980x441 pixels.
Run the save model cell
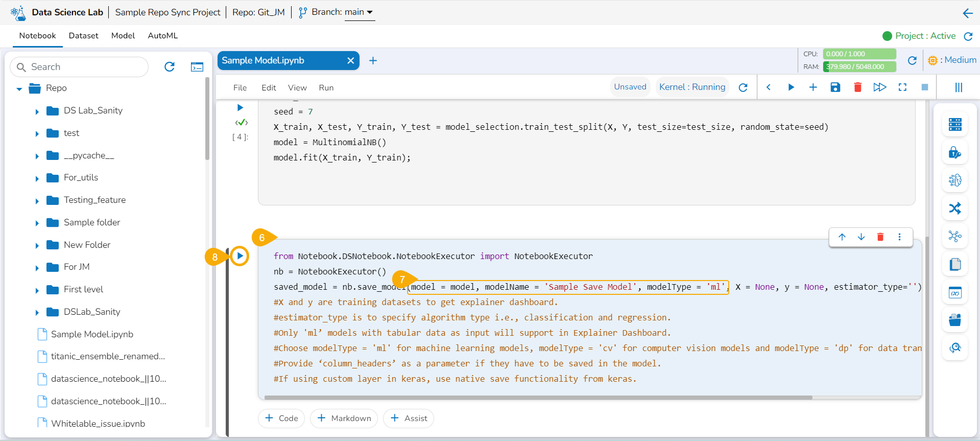pos(240,256)
